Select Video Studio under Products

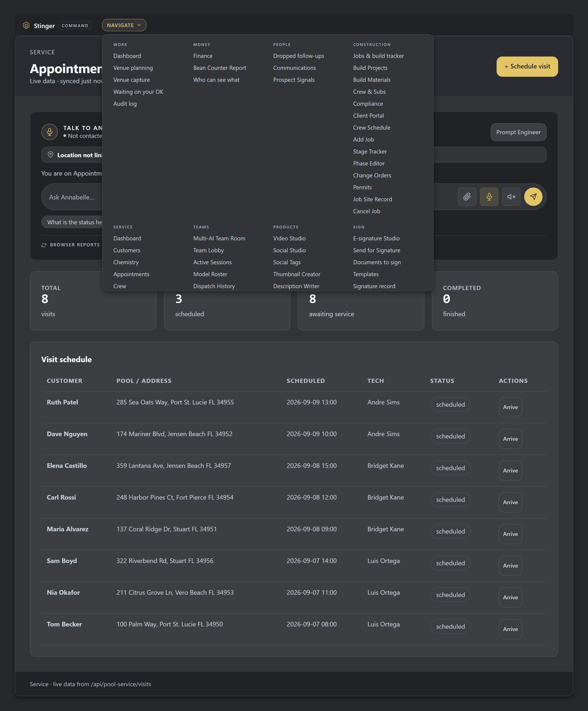289,238
